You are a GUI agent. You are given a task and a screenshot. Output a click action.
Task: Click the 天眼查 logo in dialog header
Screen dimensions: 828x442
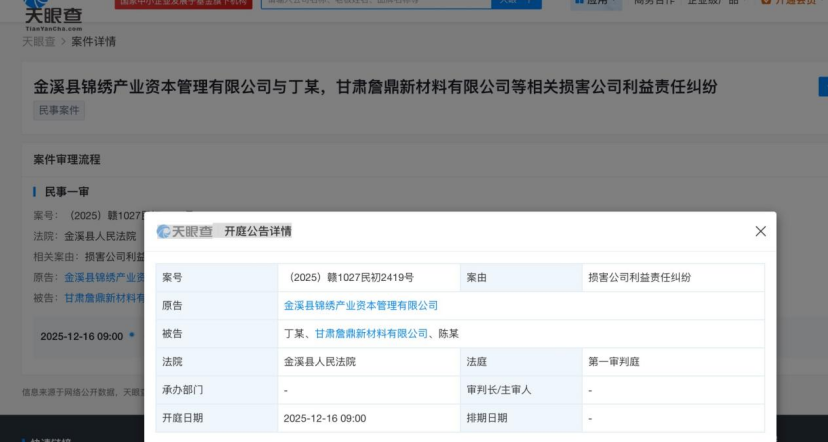(x=185, y=231)
